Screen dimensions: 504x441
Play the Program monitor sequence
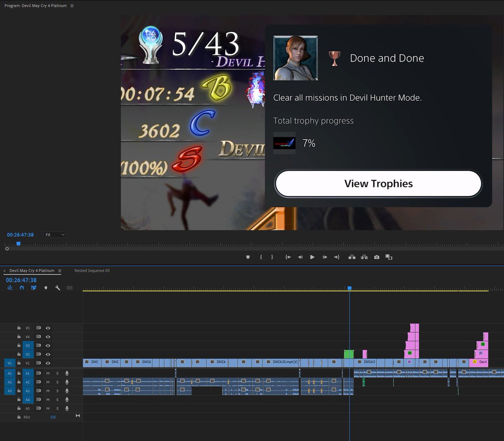tap(312, 257)
